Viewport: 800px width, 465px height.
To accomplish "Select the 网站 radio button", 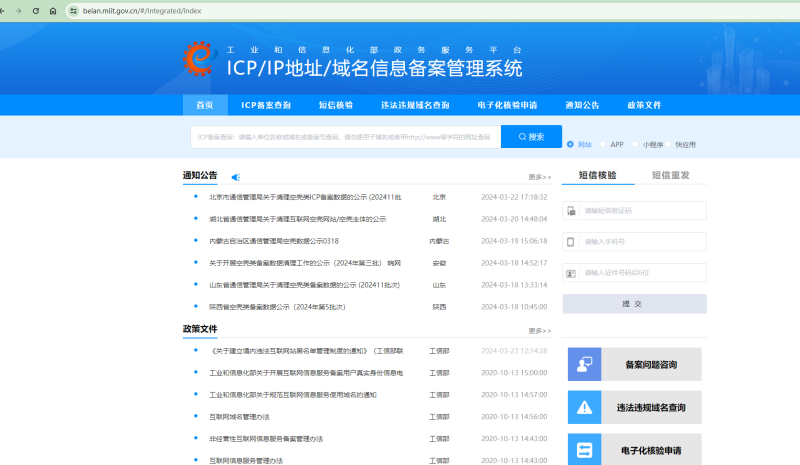I will click(x=570, y=144).
